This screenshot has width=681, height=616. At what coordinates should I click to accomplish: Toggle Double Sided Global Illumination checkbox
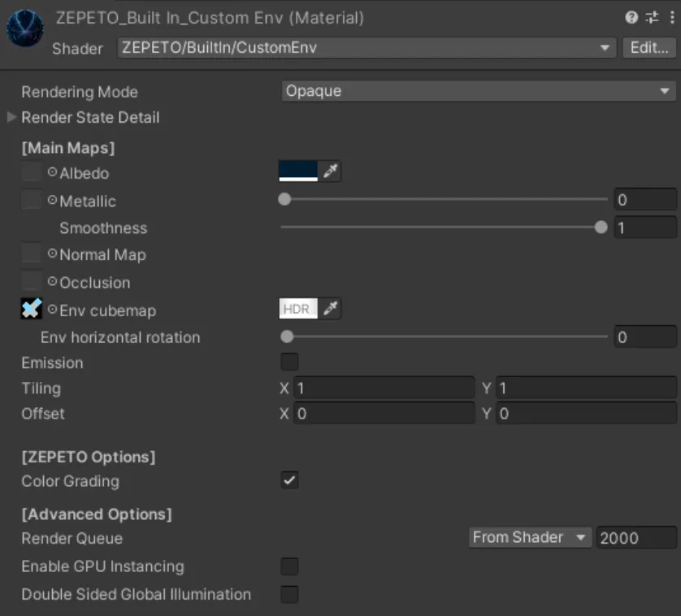(x=289, y=594)
